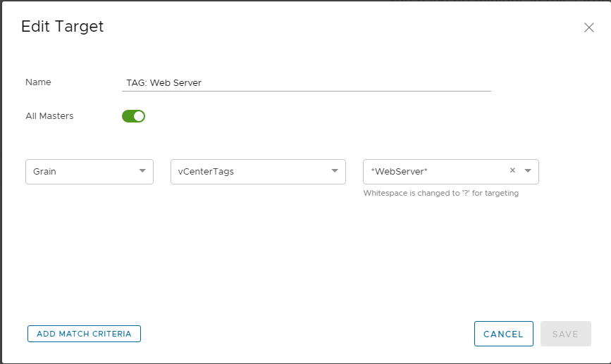Click the Edit Target dialog title
The height and width of the screenshot is (364, 611).
[62, 27]
